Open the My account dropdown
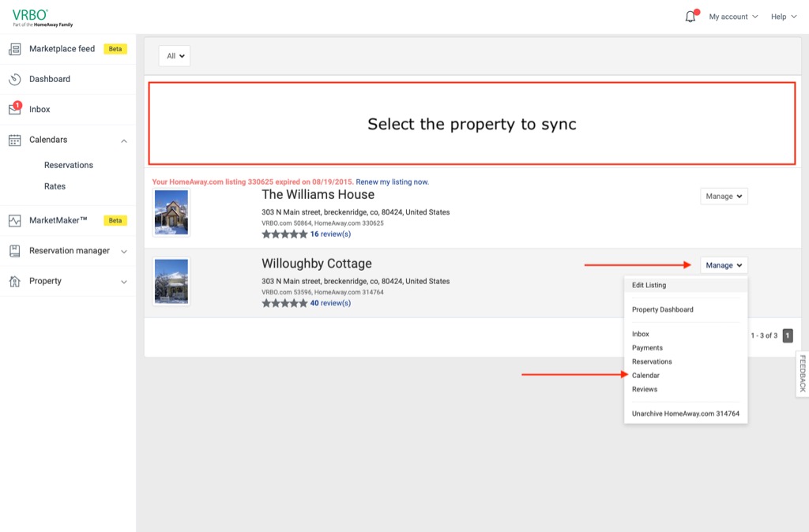Viewport: 809px width, 532px height. pyautogui.click(x=733, y=17)
